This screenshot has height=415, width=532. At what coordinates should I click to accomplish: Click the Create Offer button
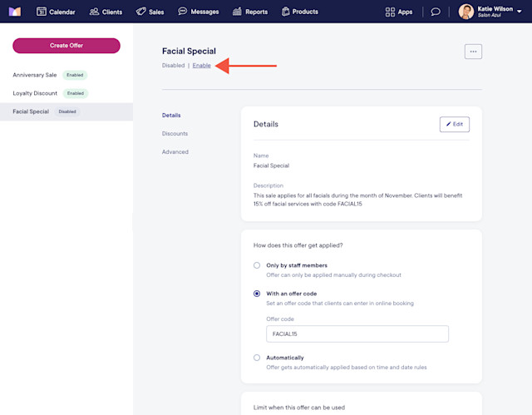(66, 46)
